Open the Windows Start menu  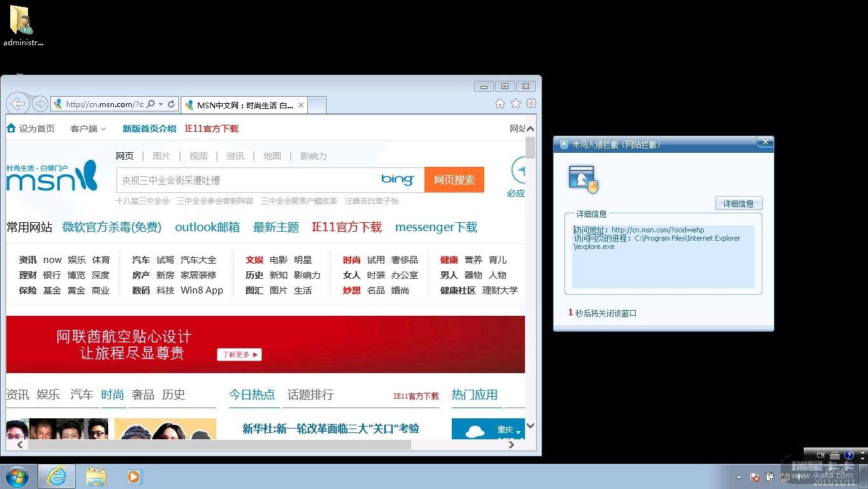tap(17, 476)
